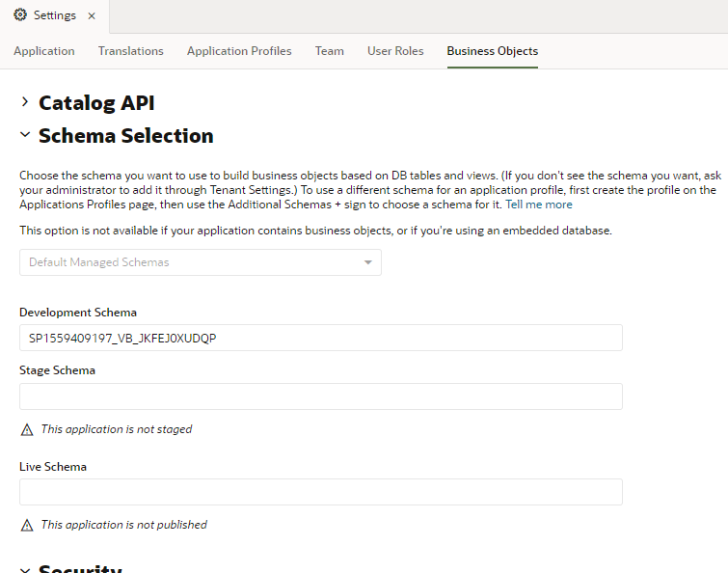Collapse the Schema Selection section

(25, 135)
